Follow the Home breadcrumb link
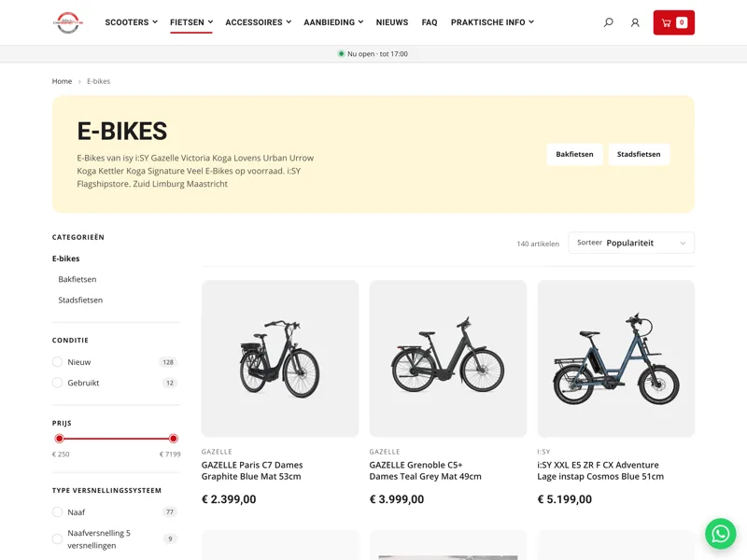The width and height of the screenshot is (747, 560). pos(62,81)
